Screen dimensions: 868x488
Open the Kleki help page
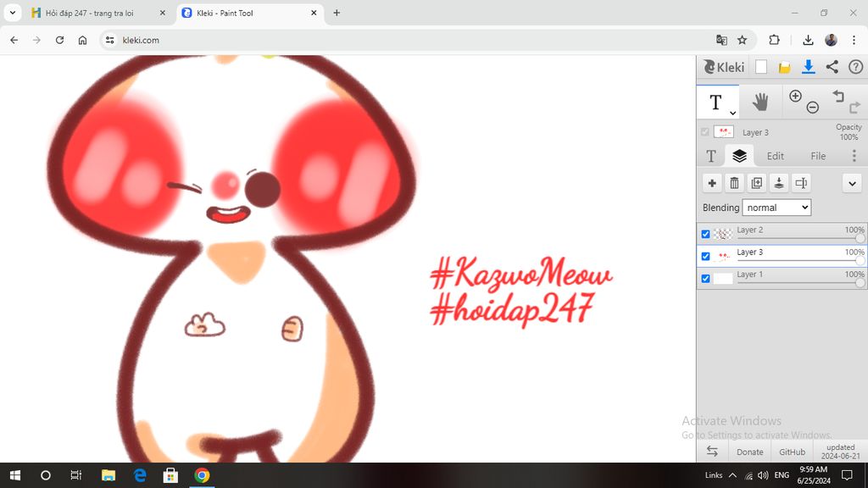(x=855, y=67)
